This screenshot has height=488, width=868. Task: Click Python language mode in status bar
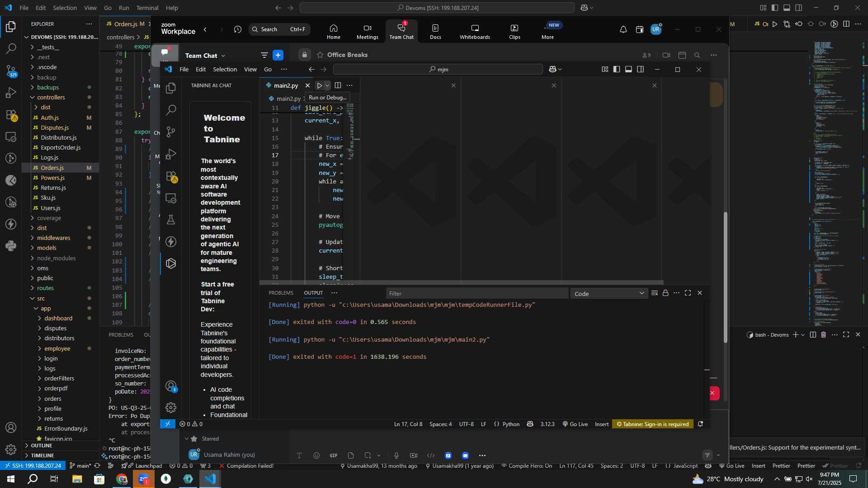tap(511, 424)
